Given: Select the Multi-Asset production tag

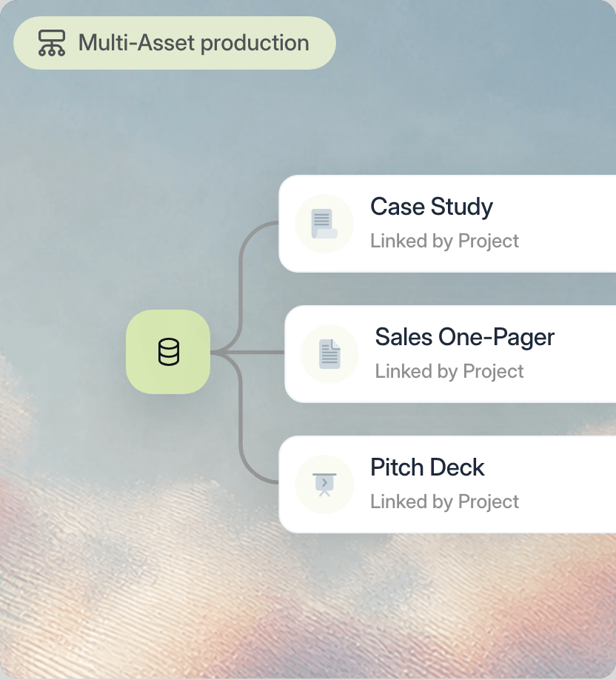Looking at the screenshot, I should click(x=175, y=43).
